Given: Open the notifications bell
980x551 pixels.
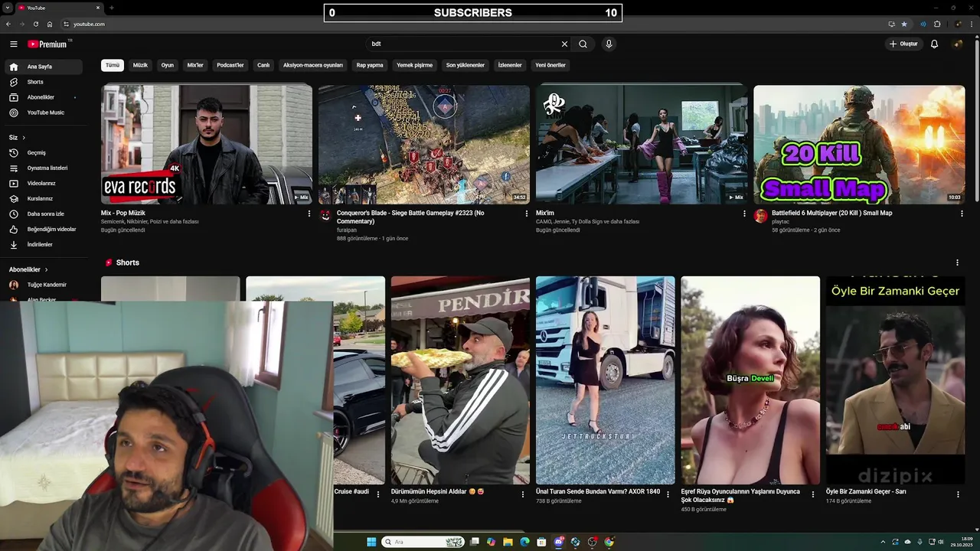Looking at the screenshot, I should coord(934,44).
